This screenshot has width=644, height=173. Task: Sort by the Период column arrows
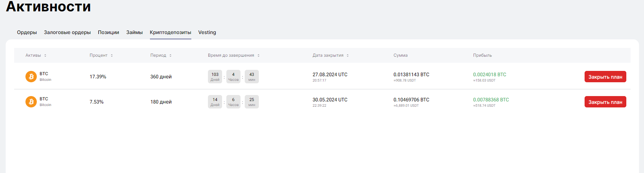(170, 56)
